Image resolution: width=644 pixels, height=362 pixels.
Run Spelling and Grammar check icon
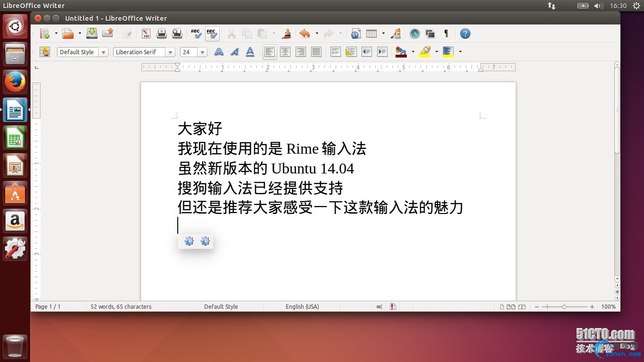click(196, 33)
